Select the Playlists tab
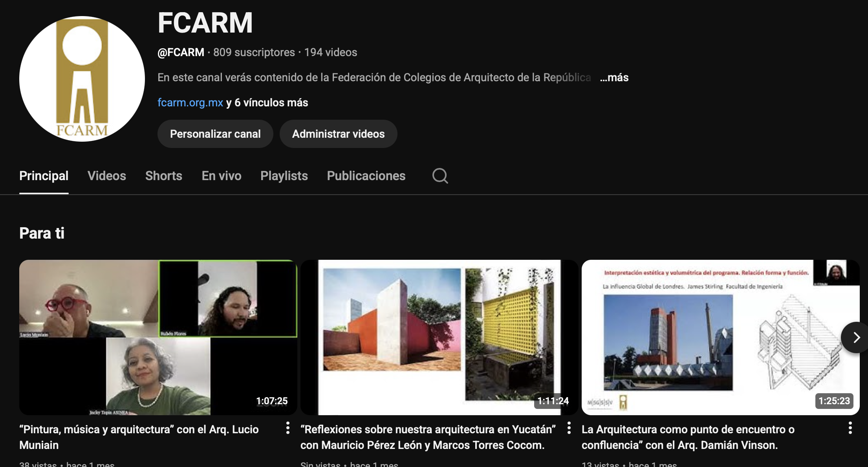This screenshot has height=467, width=868. 284,176
